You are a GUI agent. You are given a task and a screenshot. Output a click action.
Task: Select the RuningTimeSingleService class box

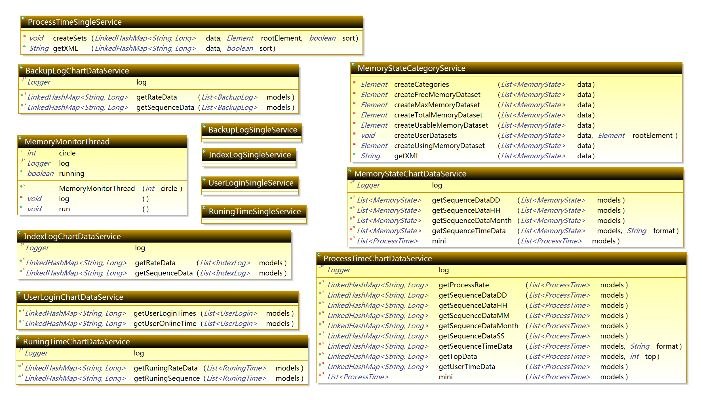(x=252, y=213)
